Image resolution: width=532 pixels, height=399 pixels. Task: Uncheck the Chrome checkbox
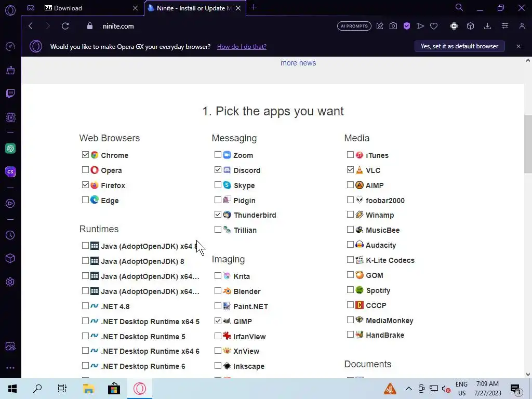[x=85, y=155]
